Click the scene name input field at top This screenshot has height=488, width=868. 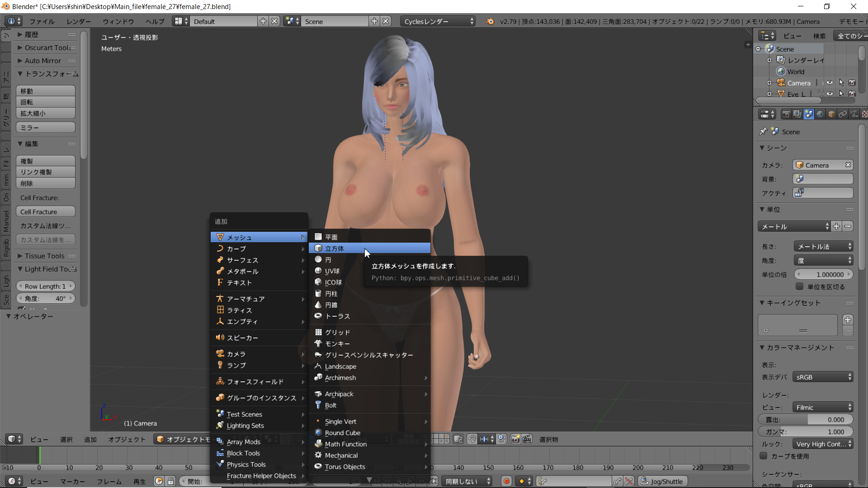[x=335, y=21]
